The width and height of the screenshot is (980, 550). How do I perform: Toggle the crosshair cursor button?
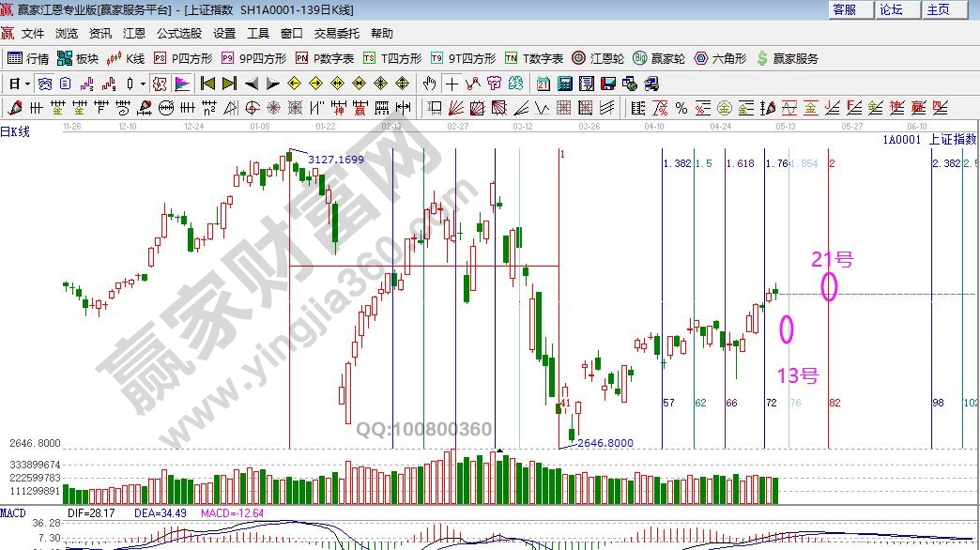[x=452, y=84]
